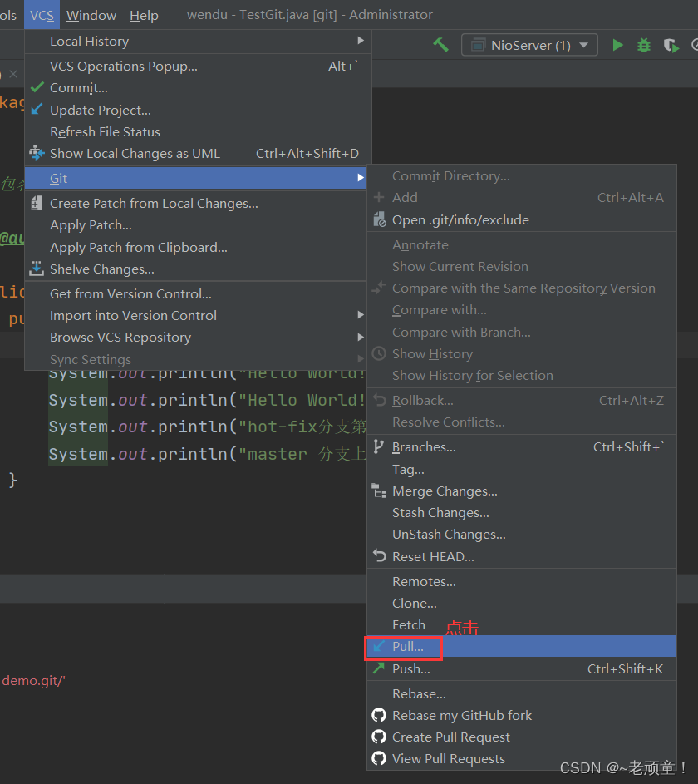Image resolution: width=698 pixels, height=784 pixels.
Task: Run NioServer with the green play icon
Action: 617,45
